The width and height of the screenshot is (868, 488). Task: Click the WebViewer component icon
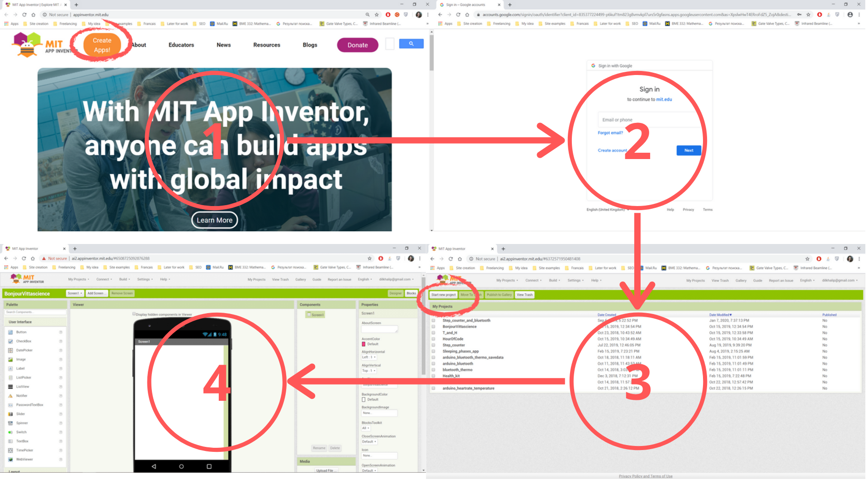pyautogui.click(x=10, y=460)
